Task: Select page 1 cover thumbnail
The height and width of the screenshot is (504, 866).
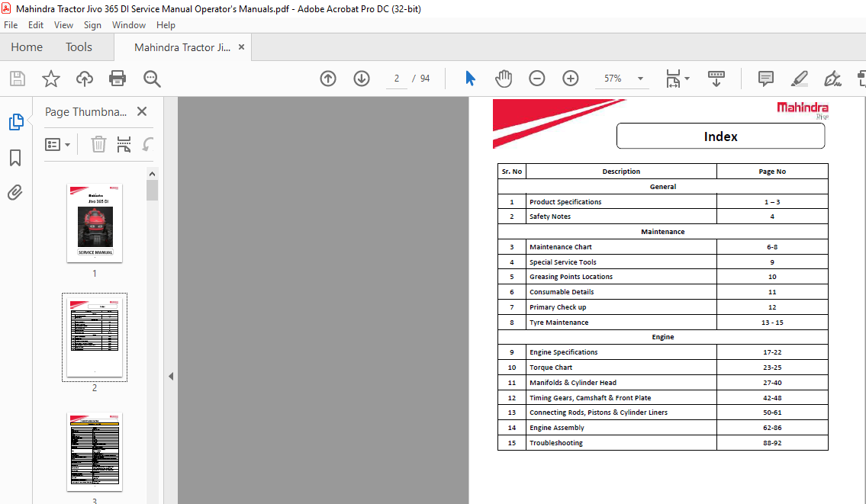Action: (x=95, y=223)
